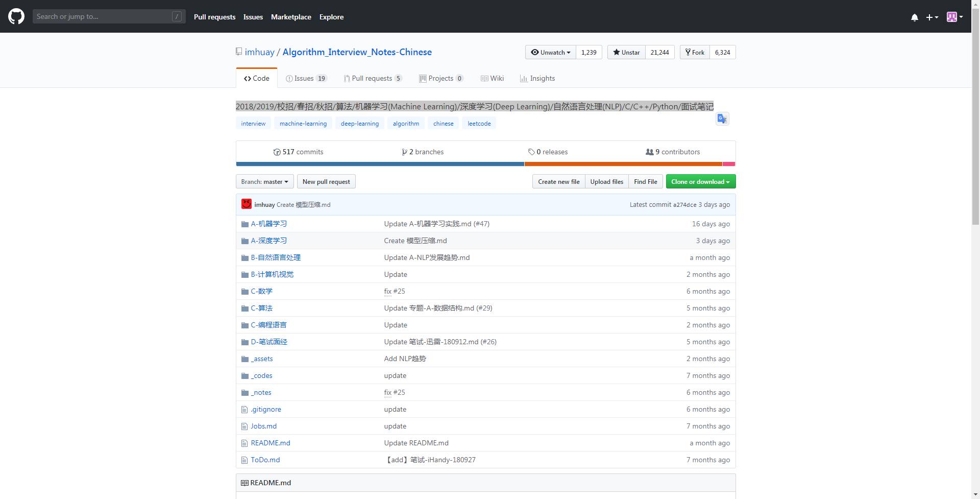Open the C-数学 folder
The image size is (980, 499).
pyautogui.click(x=261, y=291)
